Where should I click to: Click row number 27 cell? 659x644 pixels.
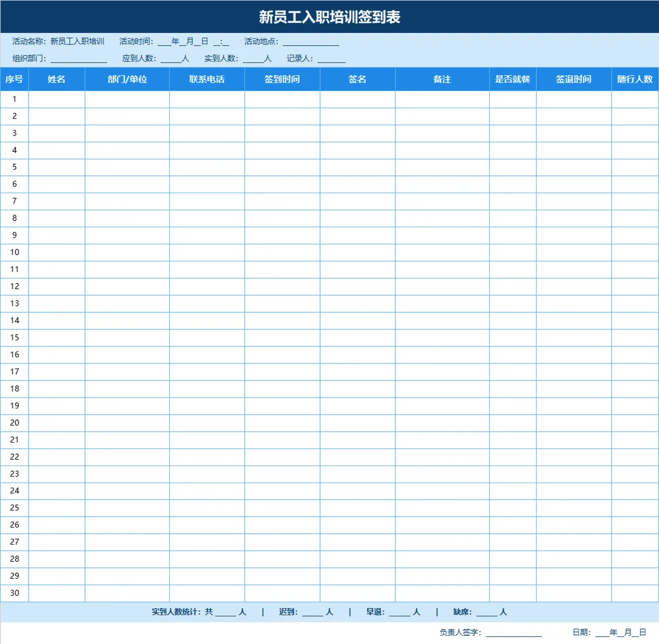tap(14, 542)
